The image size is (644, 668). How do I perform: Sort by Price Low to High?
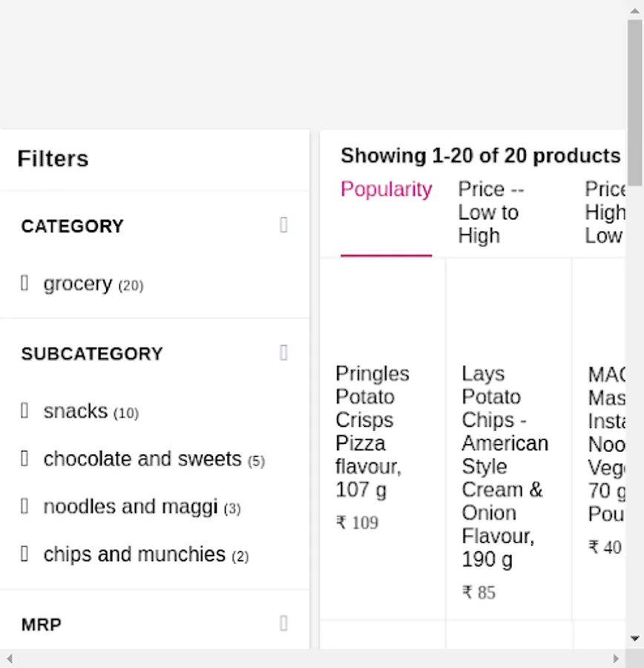[x=488, y=212]
